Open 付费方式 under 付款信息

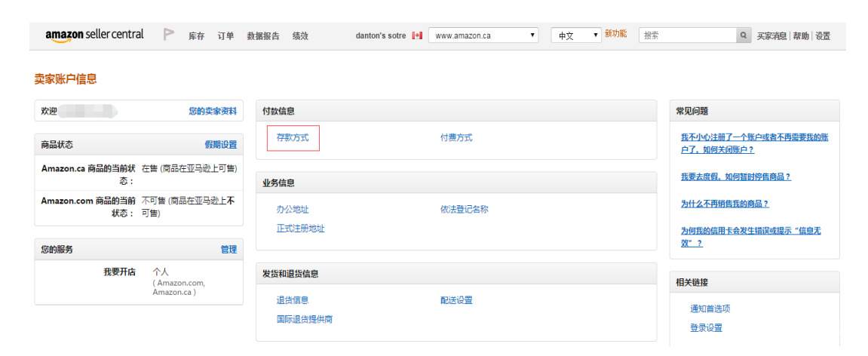pyautogui.click(x=457, y=138)
